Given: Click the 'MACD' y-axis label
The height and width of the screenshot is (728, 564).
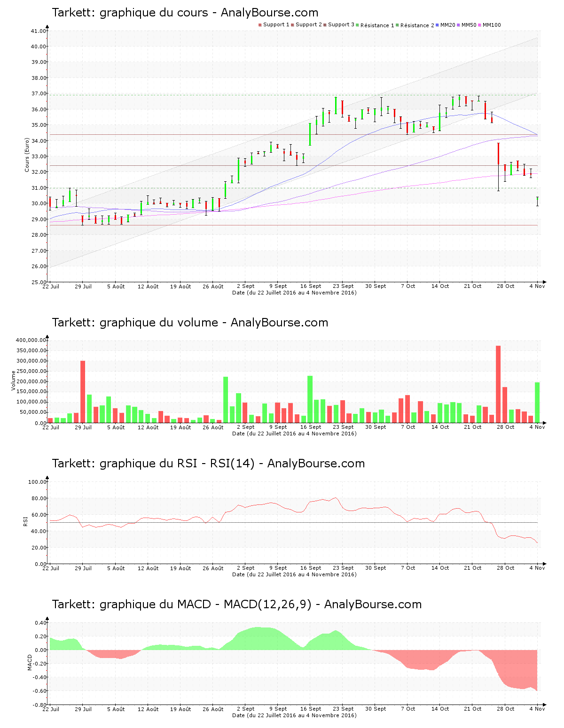Looking at the screenshot, I should pyautogui.click(x=30, y=662).
